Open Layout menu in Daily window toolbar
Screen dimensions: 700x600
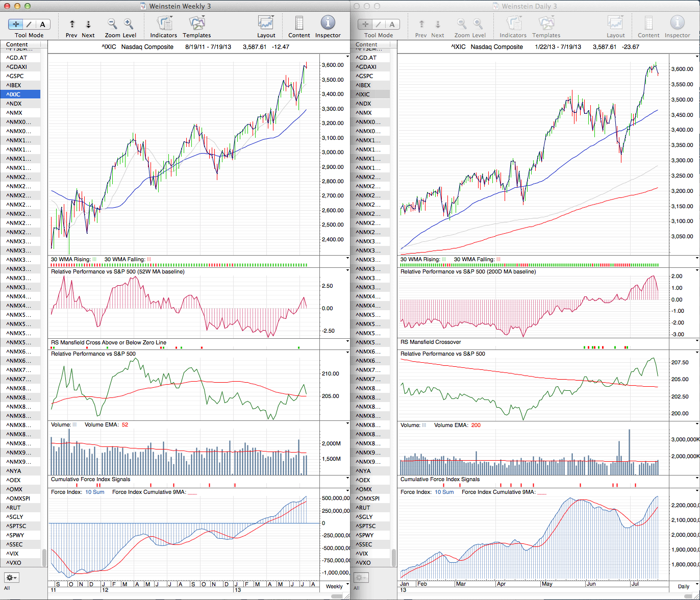(x=615, y=23)
